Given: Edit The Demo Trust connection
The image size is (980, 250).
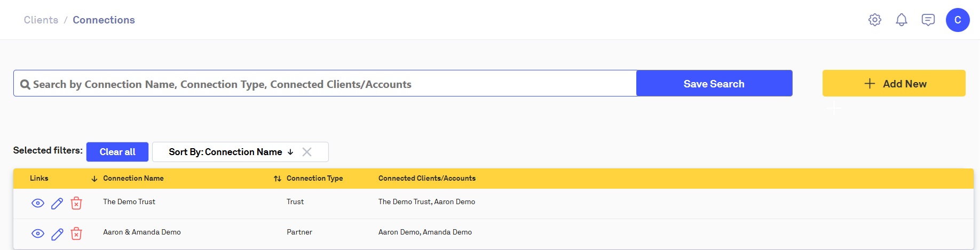Looking at the screenshot, I should (x=57, y=203).
